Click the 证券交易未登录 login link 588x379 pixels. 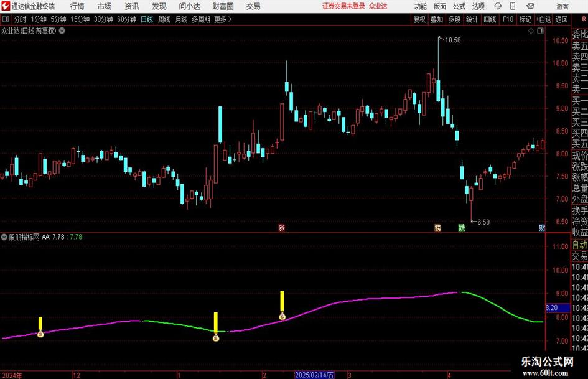click(x=343, y=6)
